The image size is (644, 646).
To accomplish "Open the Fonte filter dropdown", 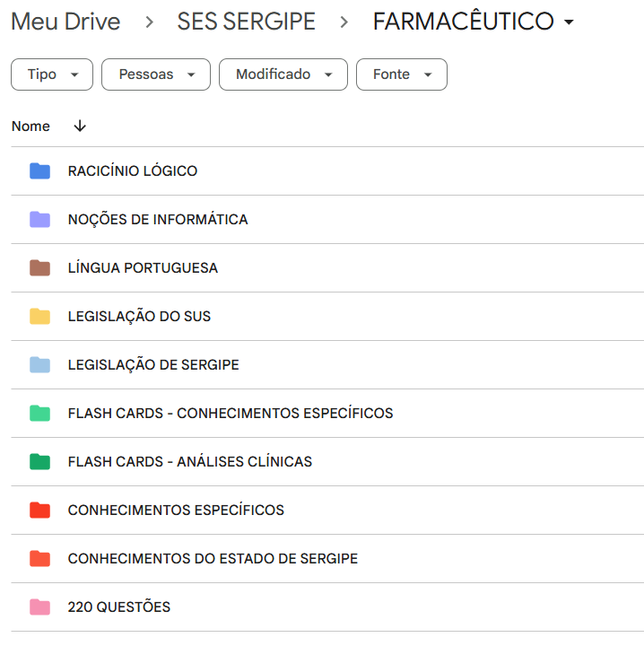I will pyautogui.click(x=401, y=74).
